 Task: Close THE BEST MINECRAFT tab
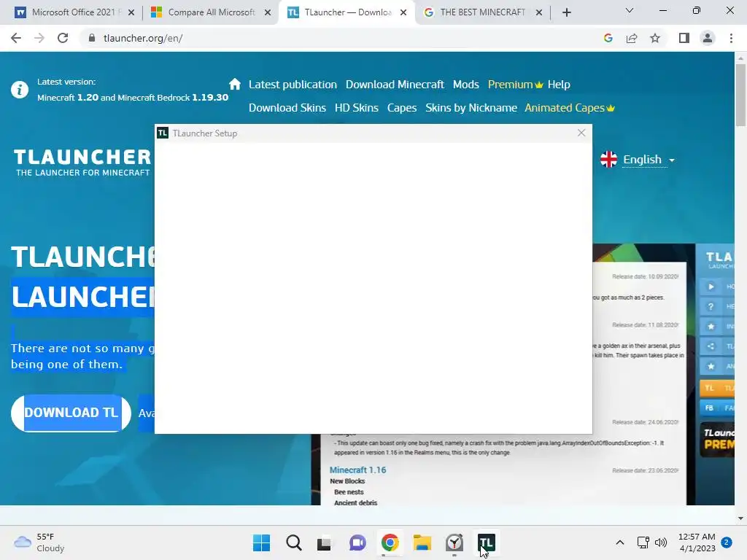coord(539,12)
